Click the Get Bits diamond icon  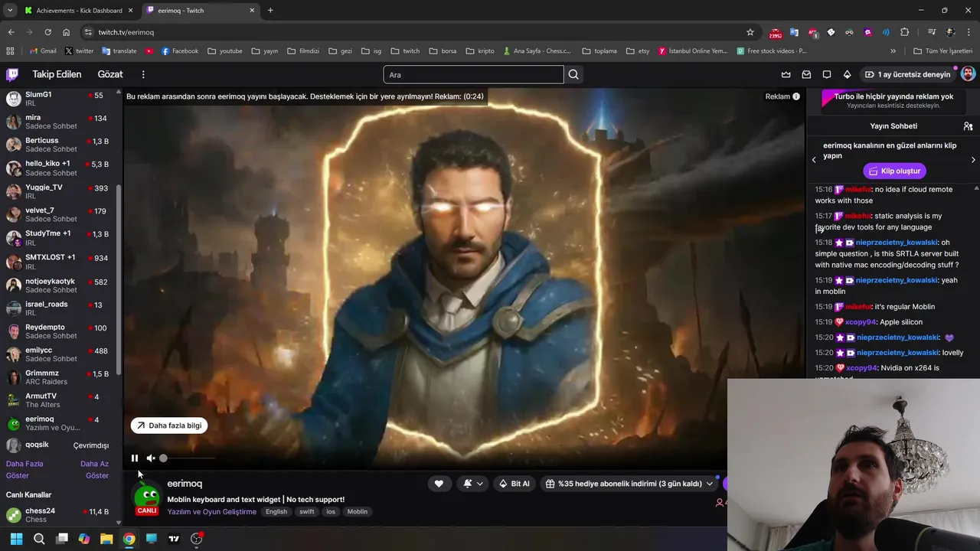tap(847, 74)
